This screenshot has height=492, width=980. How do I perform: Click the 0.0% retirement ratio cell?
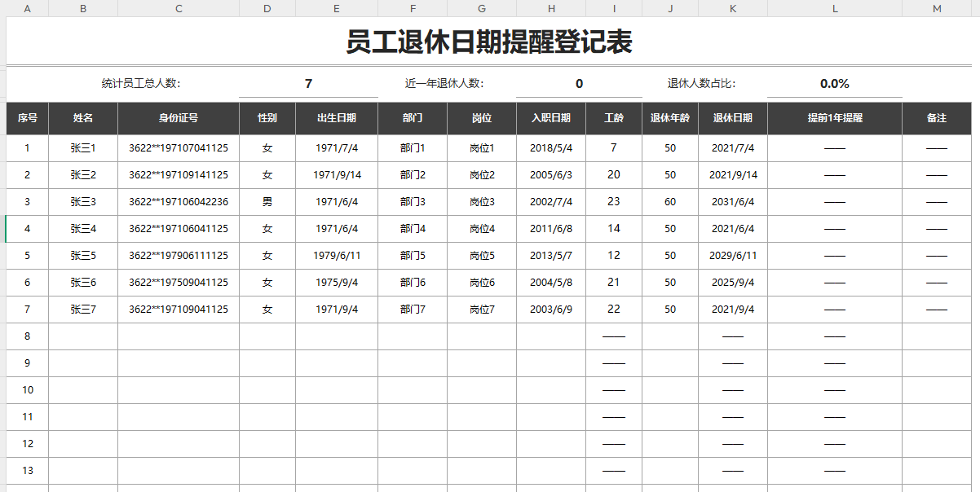click(834, 82)
